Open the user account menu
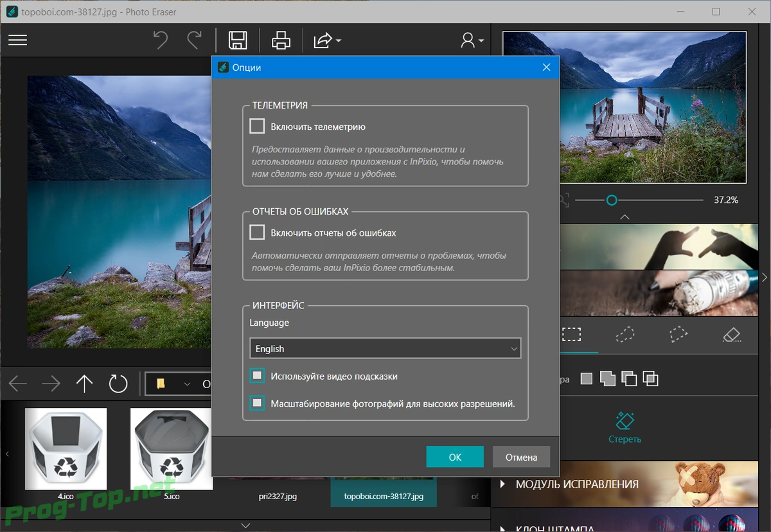The width and height of the screenshot is (771, 532). (x=472, y=40)
